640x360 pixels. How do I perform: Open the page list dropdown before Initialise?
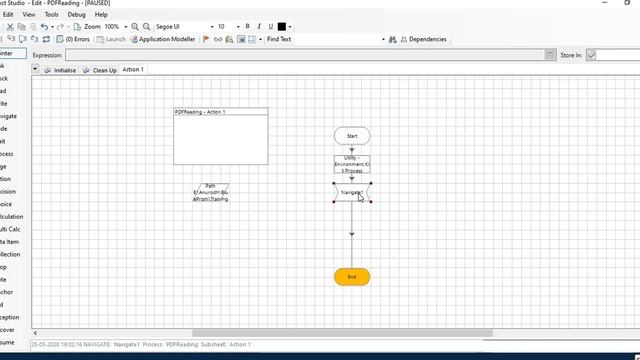coord(35,69)
